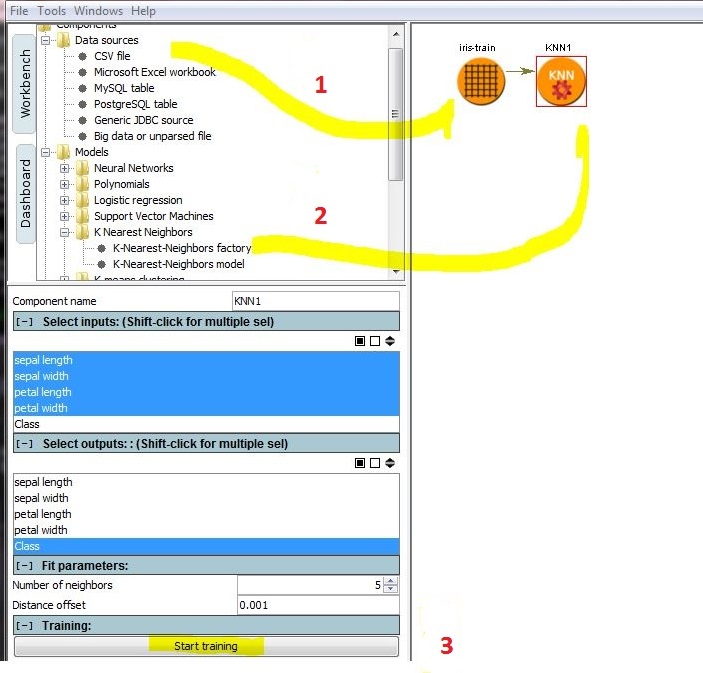Click the iris-train data source node
The height and width of the screenshot is (673, 703).
pos(482,82)
